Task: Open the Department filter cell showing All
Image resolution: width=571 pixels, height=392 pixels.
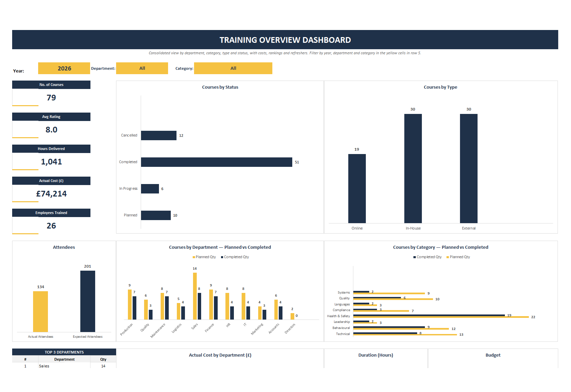Action: point(142,68)
